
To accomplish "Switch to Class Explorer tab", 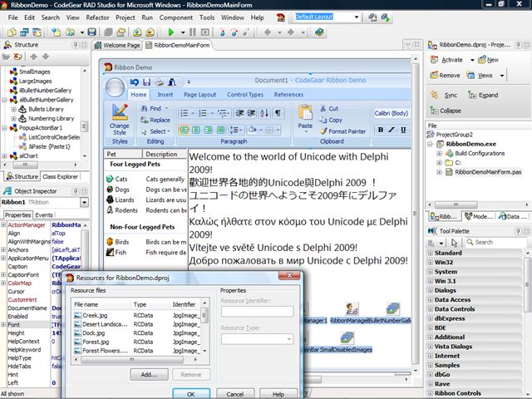I will coord(60,176).
